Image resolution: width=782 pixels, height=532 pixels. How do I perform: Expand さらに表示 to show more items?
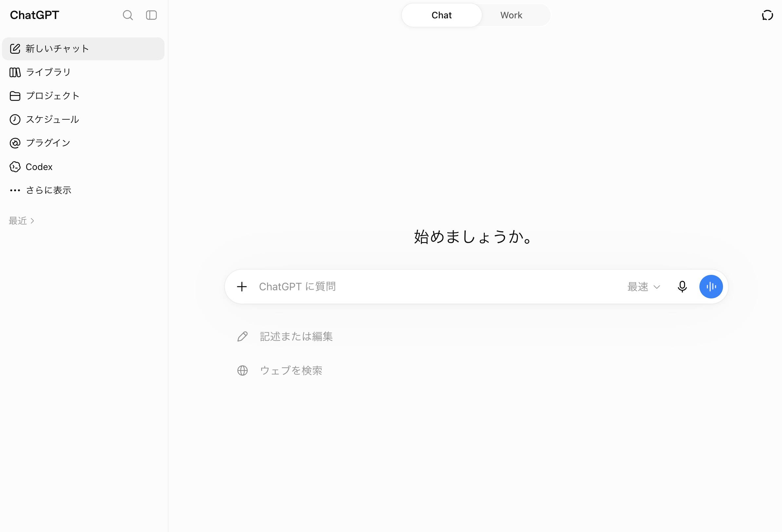point(83,190)
